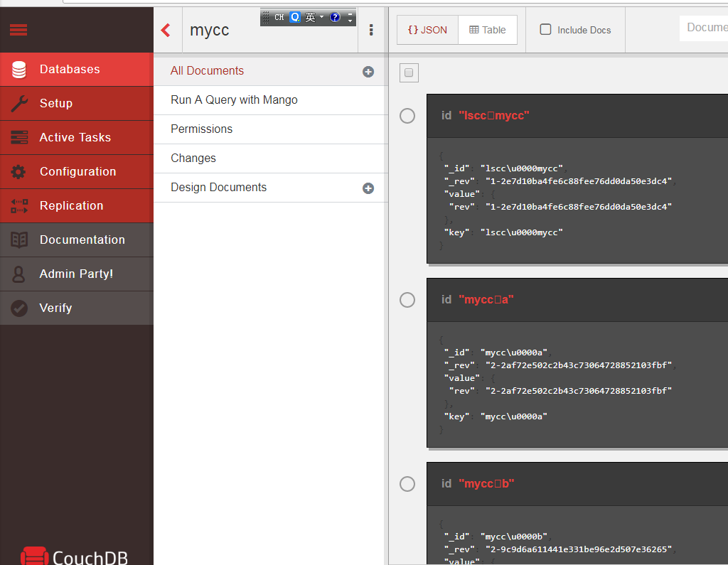Open the Documentation page
The width and height of the screenshot is (728, 565).
click(77, 240)
